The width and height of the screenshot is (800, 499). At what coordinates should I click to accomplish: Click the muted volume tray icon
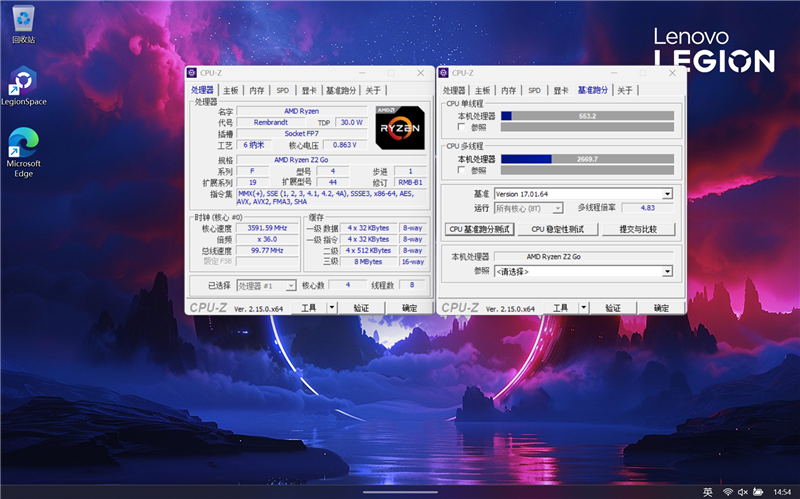743,492
